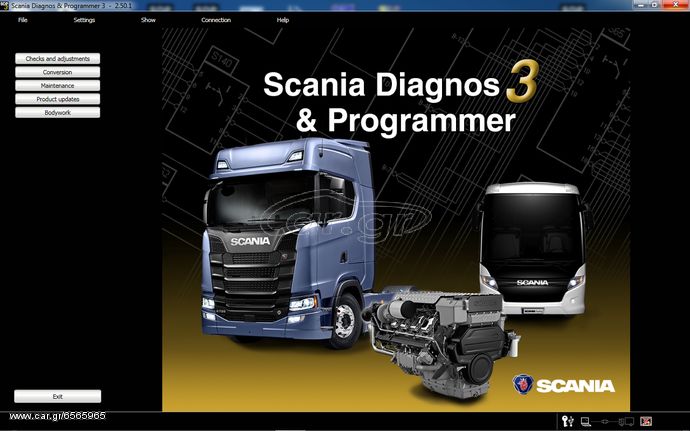Click the laptop connection status icon
690x431 pixels.
click(x=585, y=422)
